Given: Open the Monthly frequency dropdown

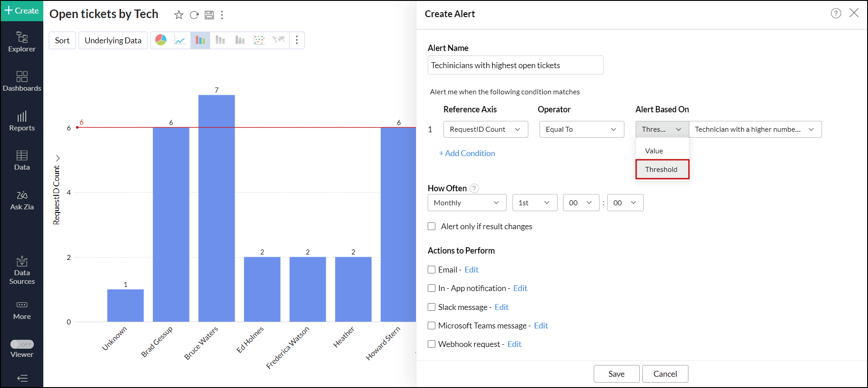Looking at the screenshot, I should click(x=466, y=203).
